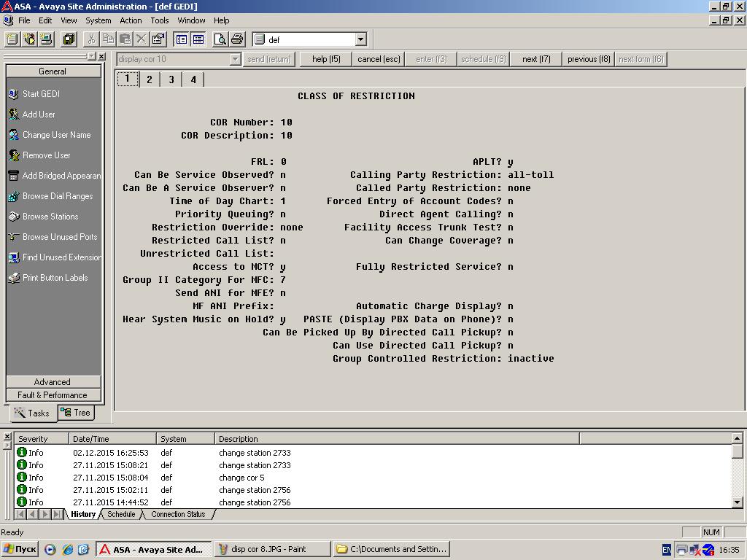Open the Tools menu
Screen dimensions: 747x560
pos(160,20)
